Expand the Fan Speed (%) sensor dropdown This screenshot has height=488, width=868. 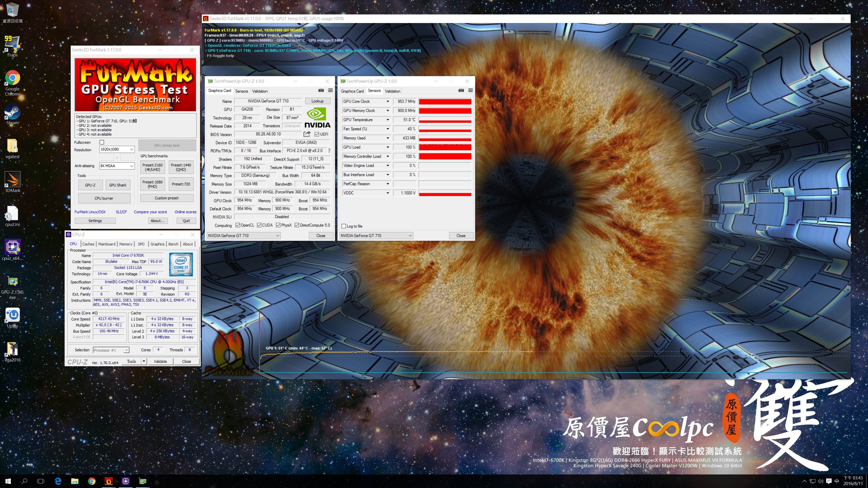pyautogui.click(x=388, y=129)
